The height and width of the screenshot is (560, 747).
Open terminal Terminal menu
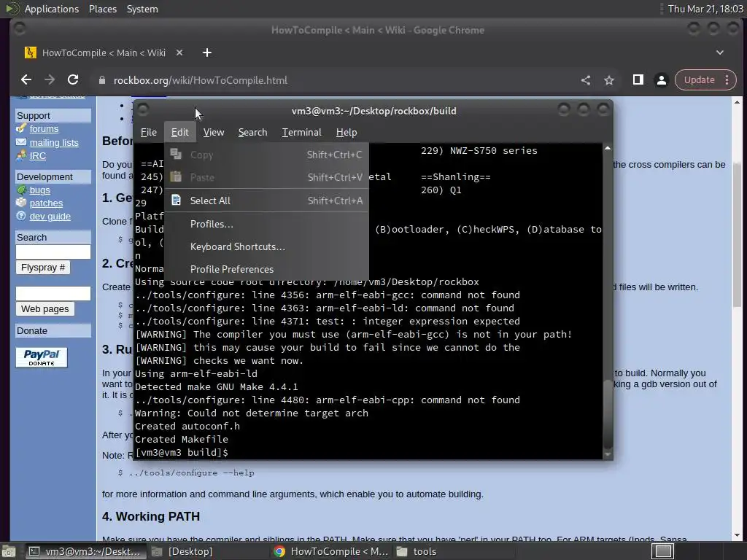point(301,133)
